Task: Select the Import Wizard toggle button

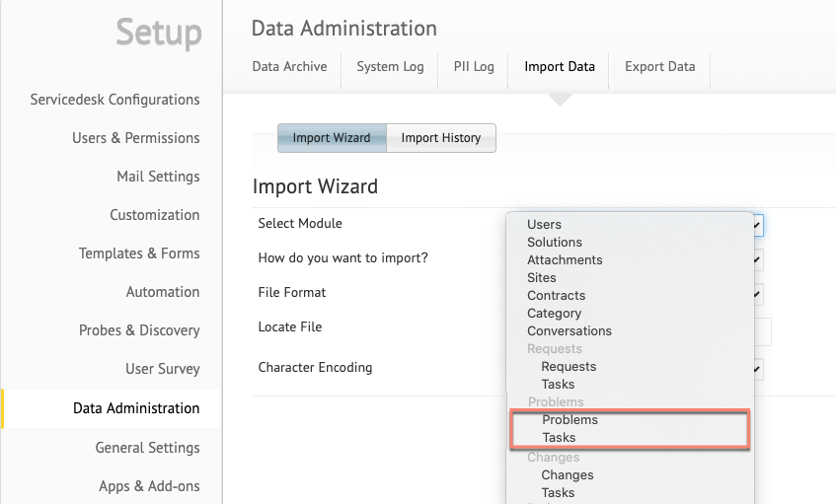Action: click(332, 138)
